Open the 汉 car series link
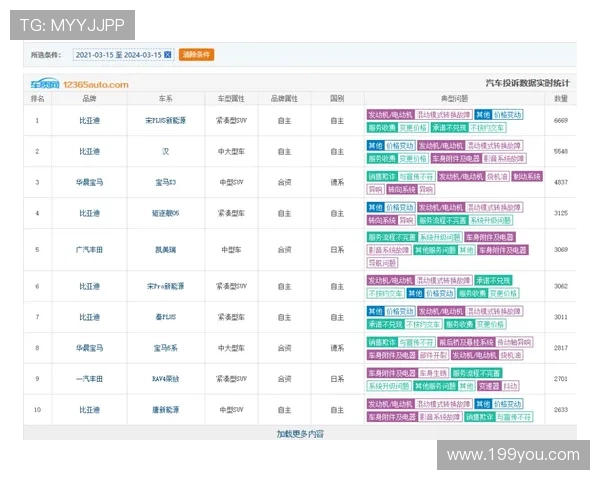The image size is (600, 480). click(165, 152)
